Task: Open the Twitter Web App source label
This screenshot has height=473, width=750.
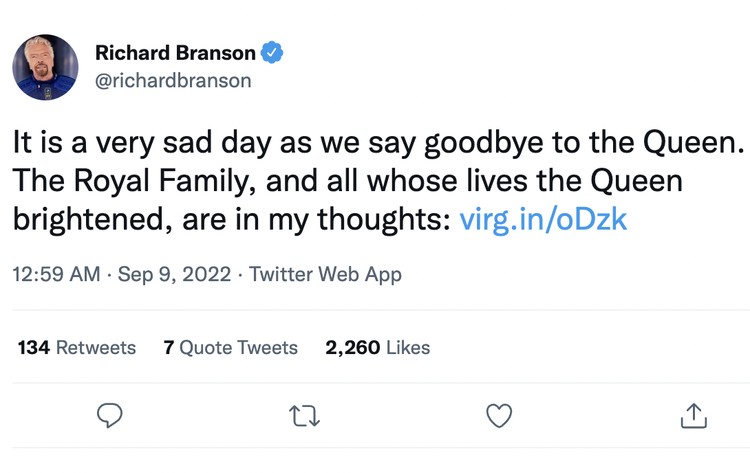Action: pyautogui.click(x=325, y=274)
